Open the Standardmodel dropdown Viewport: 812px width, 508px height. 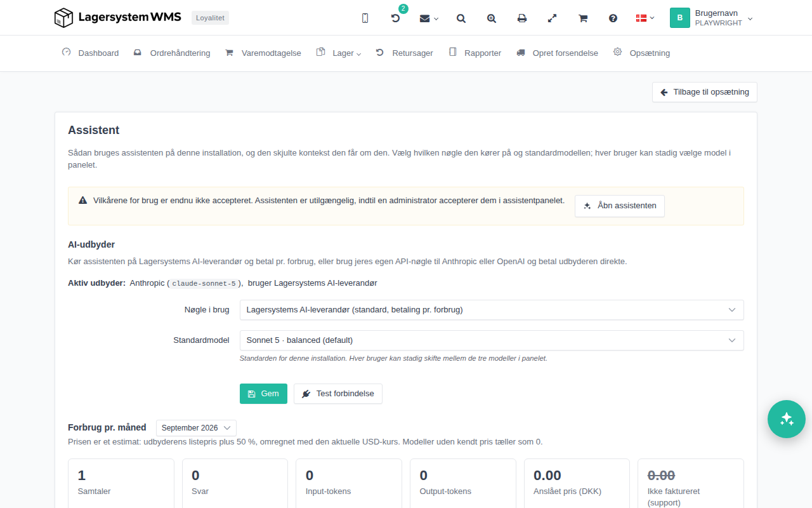pos(492,340)
